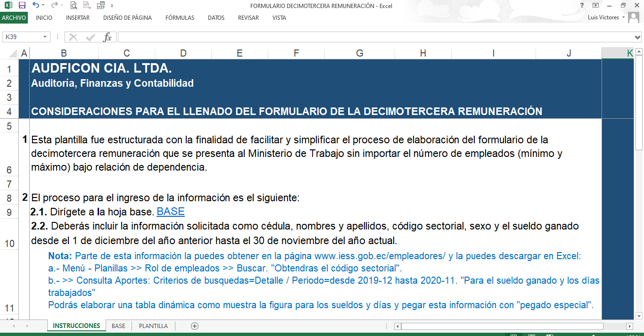This screenshot has width=644, height=336.
Task: Click the Insert Function fx icon
Action: pos(107,37)
